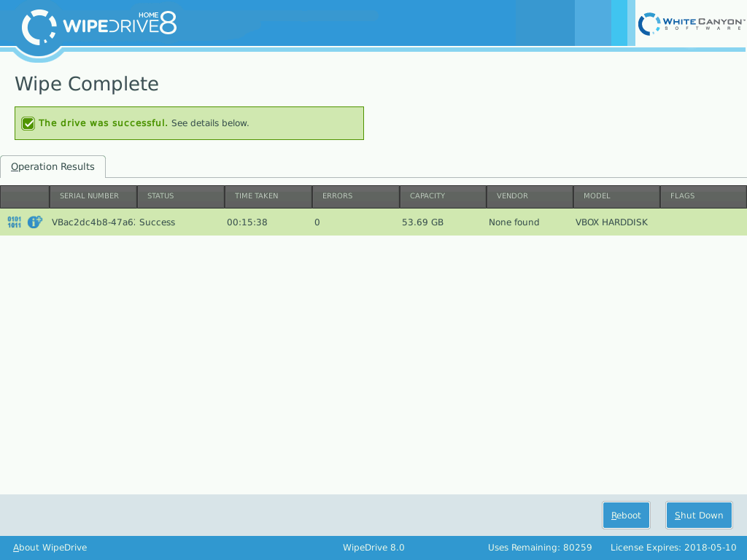Click the Uses Remaining: 80259 text
This screenshot has height=560, width=747.
coord(540,548)
